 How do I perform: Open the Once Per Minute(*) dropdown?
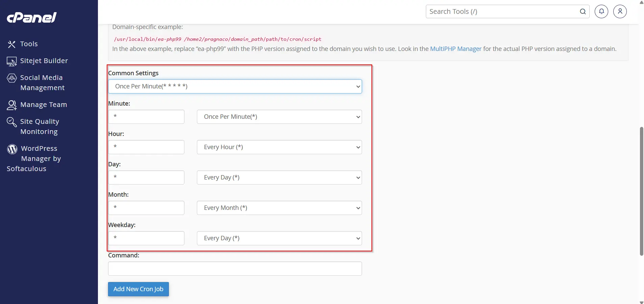(279, 117)
